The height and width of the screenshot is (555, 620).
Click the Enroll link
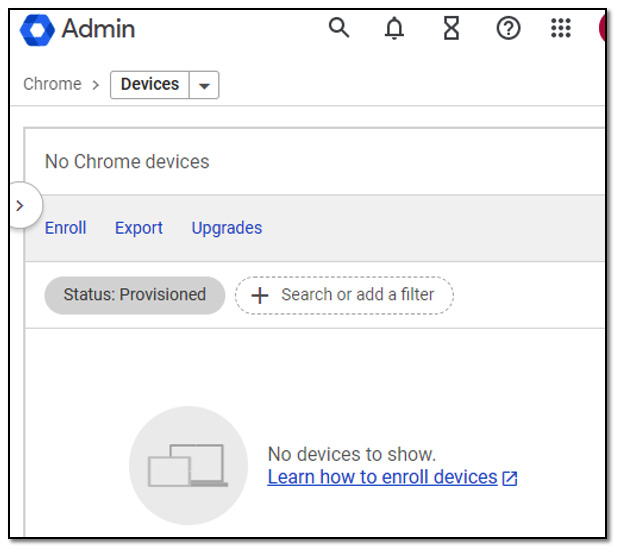(x=65, y=228)
